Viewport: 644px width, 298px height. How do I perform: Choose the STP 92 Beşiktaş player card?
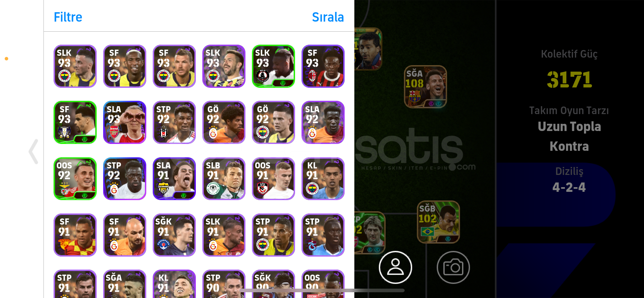(x=174, y=122)
